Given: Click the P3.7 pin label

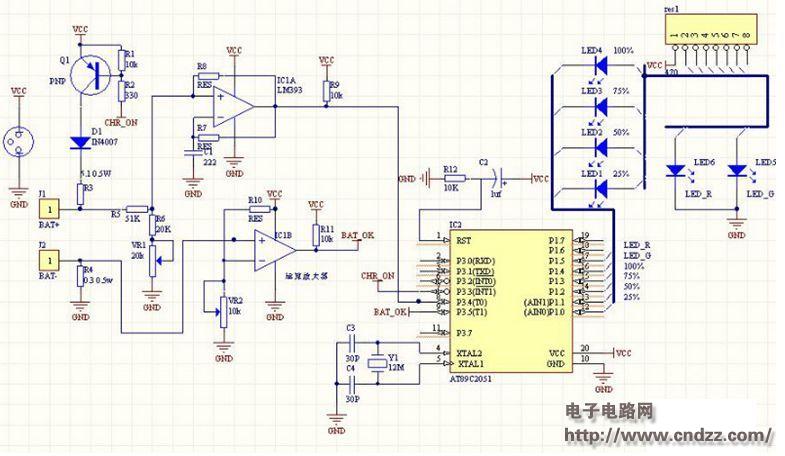Looking at the screenshot, I should [x=464, y=333].
